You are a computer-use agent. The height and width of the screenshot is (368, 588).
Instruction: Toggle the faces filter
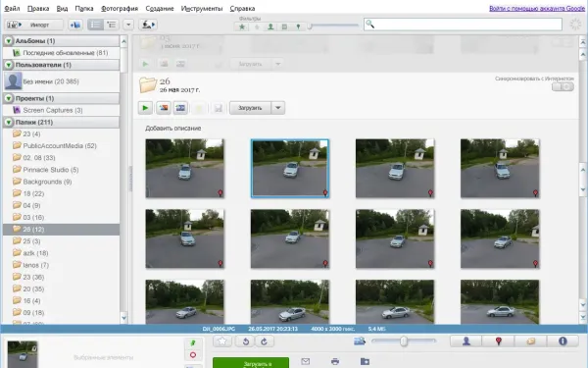270,26
